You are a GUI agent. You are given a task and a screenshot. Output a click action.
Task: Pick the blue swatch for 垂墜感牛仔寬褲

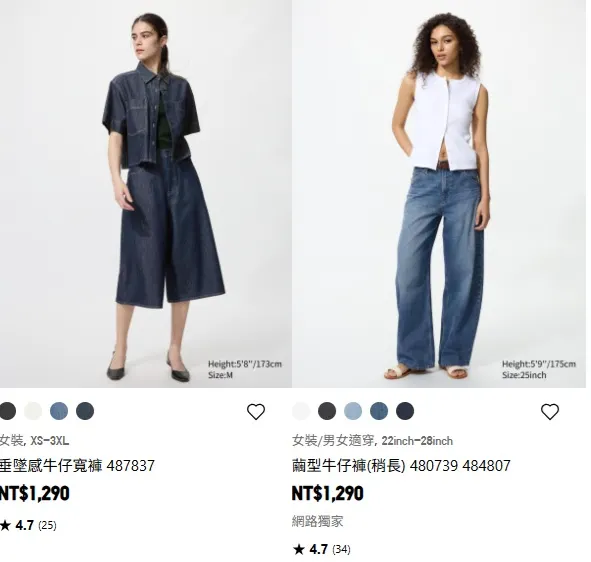point(59,411)
